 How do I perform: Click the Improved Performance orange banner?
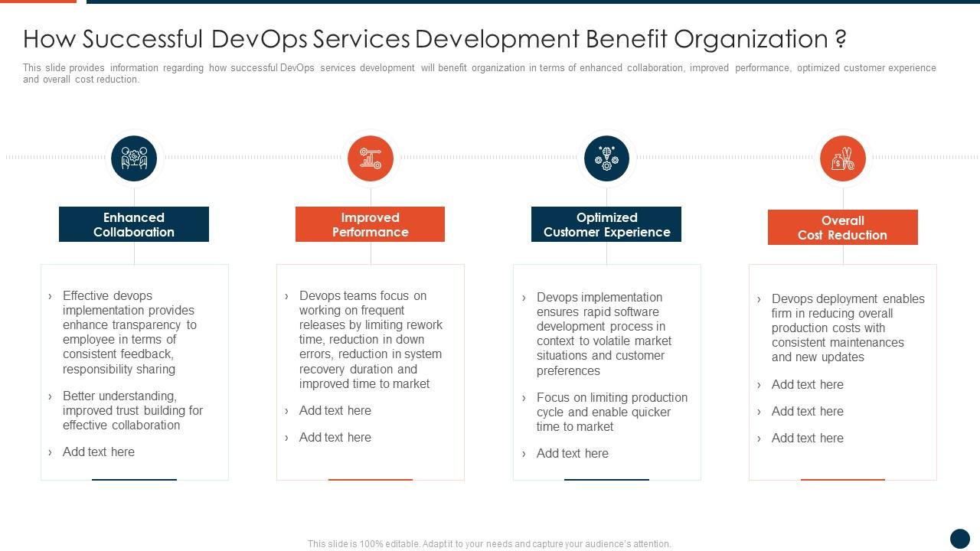370,224
